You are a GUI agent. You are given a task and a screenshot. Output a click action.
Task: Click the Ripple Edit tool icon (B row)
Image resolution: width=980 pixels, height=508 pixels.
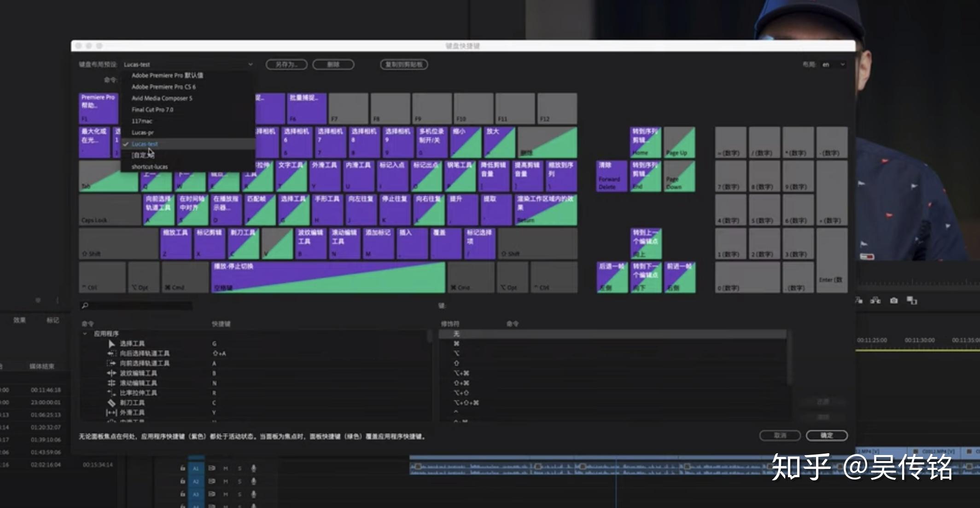click(x=111, y=373)
